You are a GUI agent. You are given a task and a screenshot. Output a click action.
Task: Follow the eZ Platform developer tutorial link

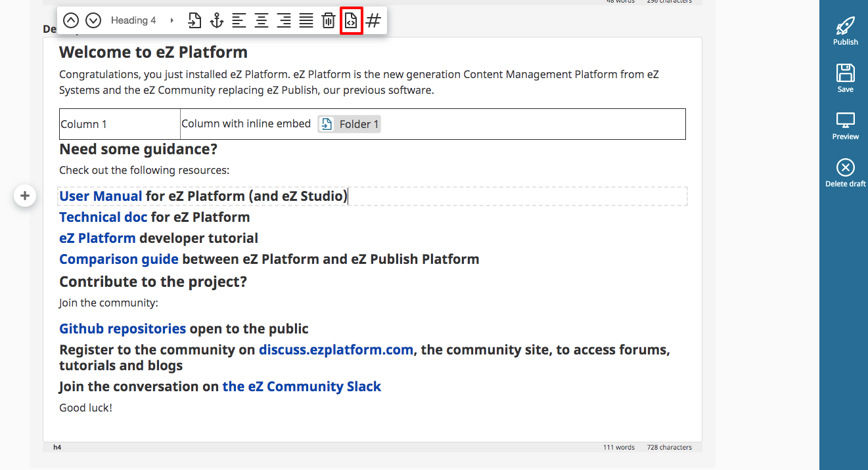97,238
